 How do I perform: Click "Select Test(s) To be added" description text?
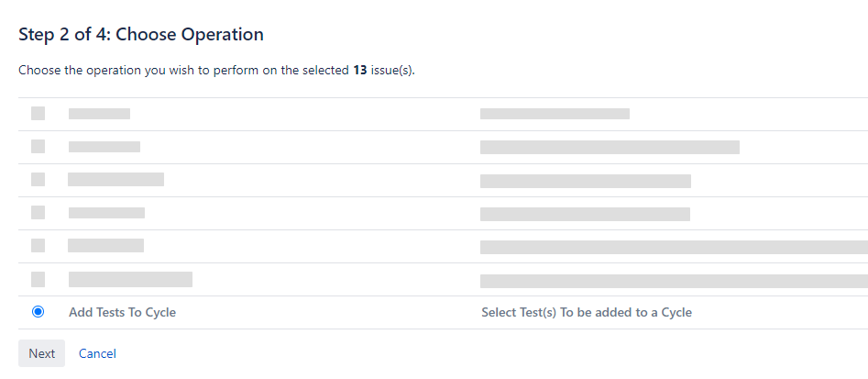click(x=586, y=312)
